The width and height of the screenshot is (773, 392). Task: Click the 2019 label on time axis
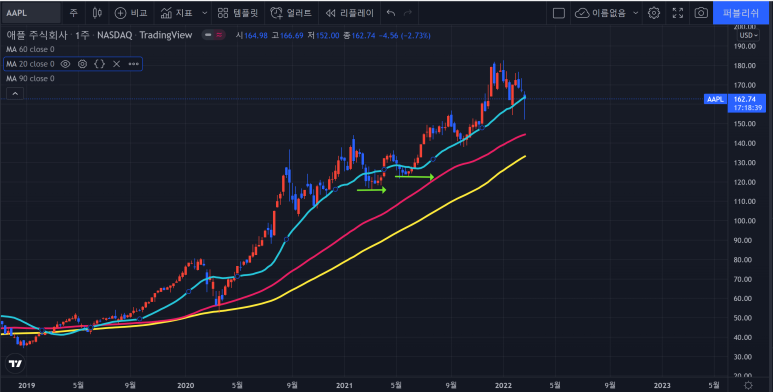click(26, 385)
